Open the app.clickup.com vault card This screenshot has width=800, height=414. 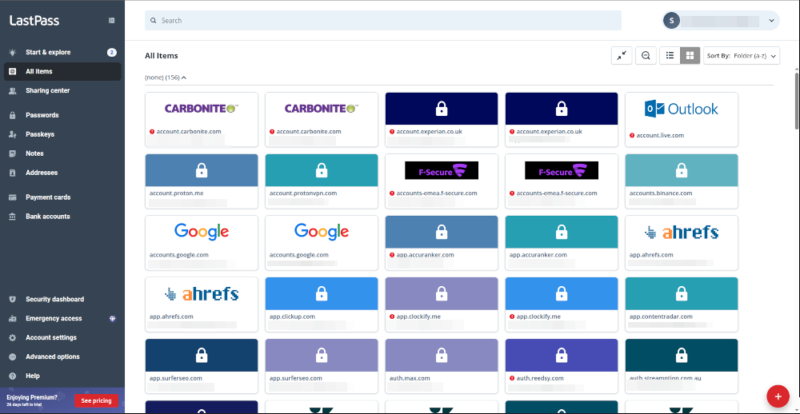coord(321,304)
